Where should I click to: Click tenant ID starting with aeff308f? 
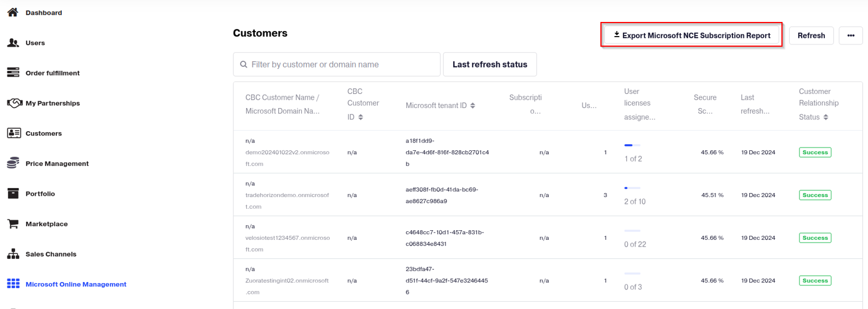pyautogui.click(x=442, y=195)
